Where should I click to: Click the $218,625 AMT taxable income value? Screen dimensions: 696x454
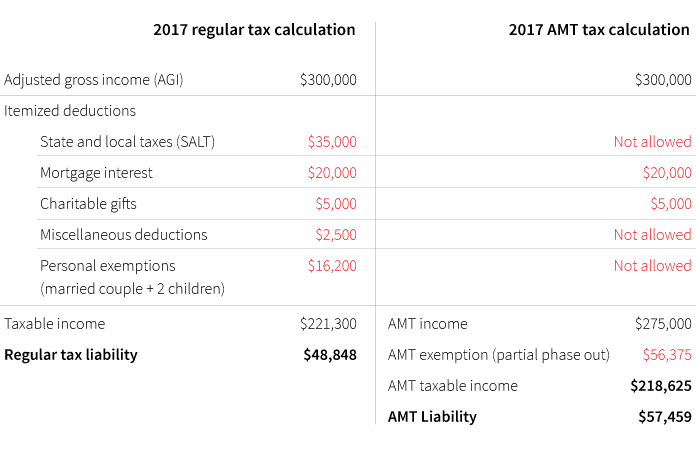[x=661, y=386]
